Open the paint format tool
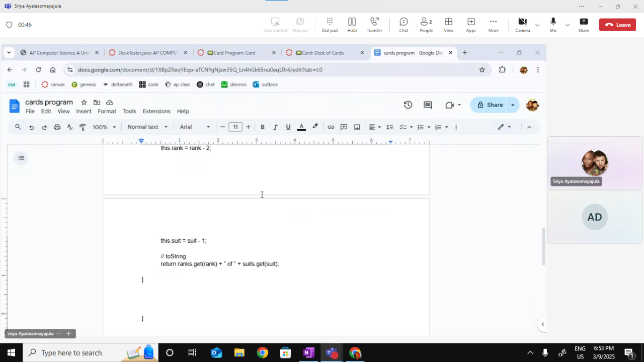This screenshot has width=644, height=362. [83, 127]
